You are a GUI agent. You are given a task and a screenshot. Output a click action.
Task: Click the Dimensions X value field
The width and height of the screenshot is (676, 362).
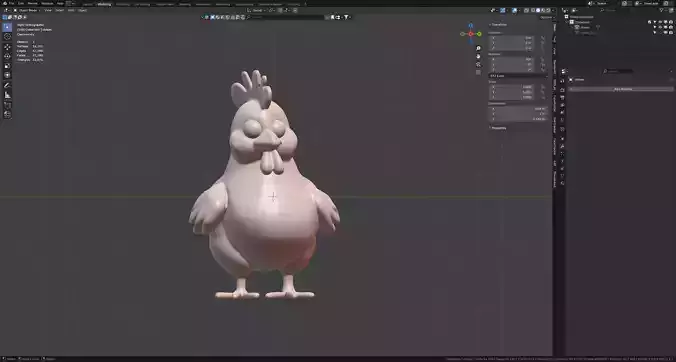(518, 109)
